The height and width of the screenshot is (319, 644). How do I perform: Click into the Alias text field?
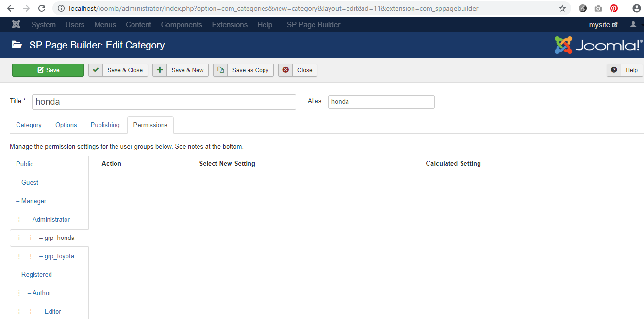point(381,102)
